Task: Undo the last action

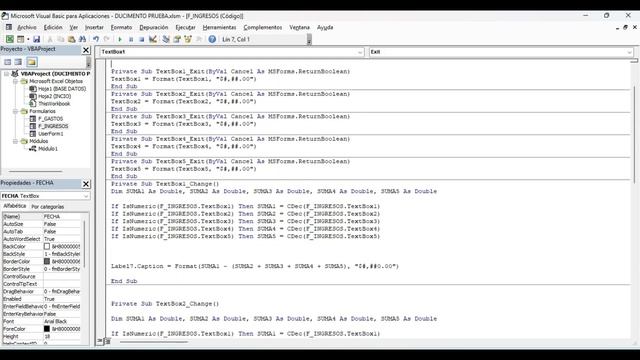Action: pyautogui.click(x=96, y=39)
